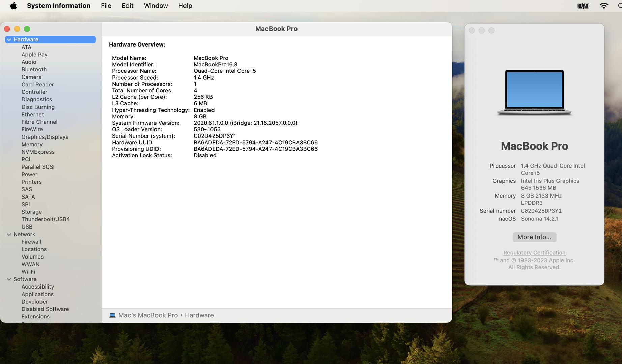Open the Edit menu
The width and height of the screenshot is (622, 364).
coord(128,6)
